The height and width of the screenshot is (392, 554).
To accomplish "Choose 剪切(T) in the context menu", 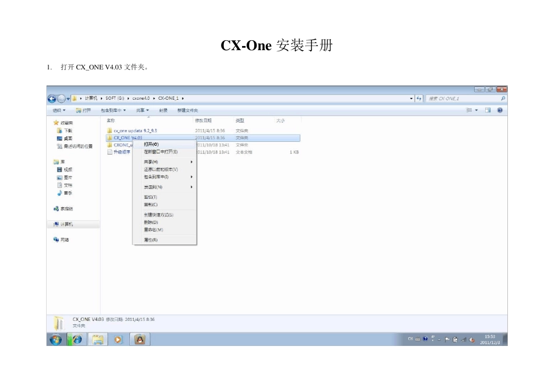I will pyautogui.click(x=164, y=197).
